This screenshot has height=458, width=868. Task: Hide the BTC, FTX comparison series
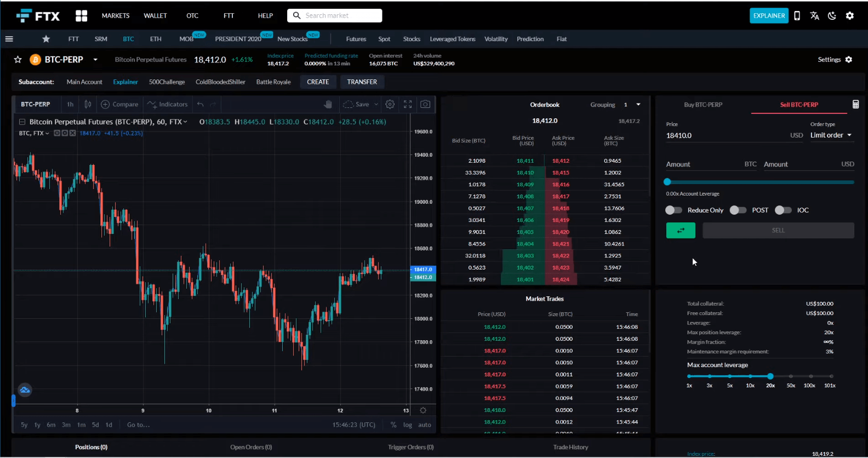pos(57,133)
